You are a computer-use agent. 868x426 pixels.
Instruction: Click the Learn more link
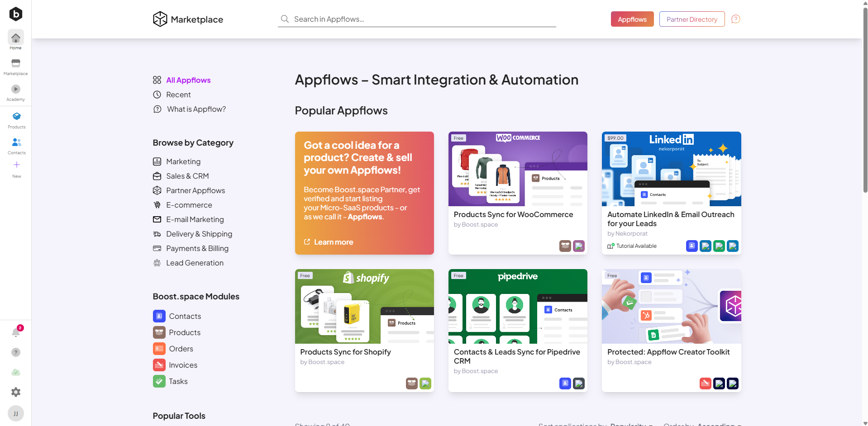tap(333, 242)
